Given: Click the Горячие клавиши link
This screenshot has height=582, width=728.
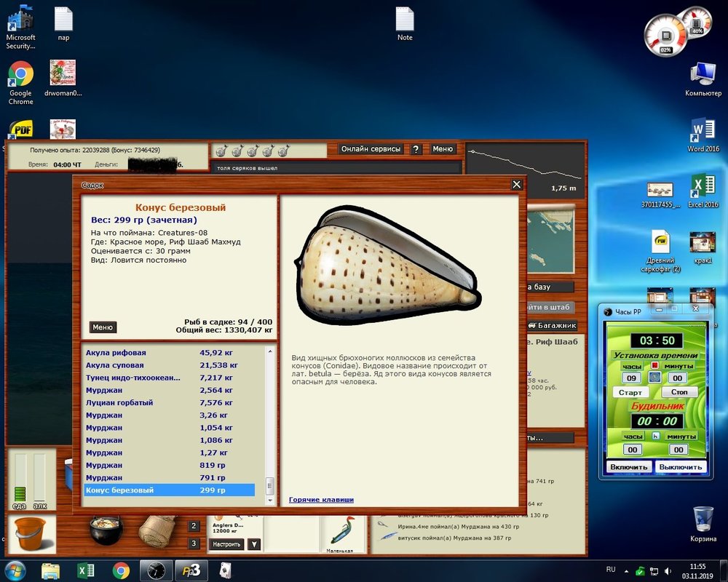Looking at the screenshot, I should point(321,500).
